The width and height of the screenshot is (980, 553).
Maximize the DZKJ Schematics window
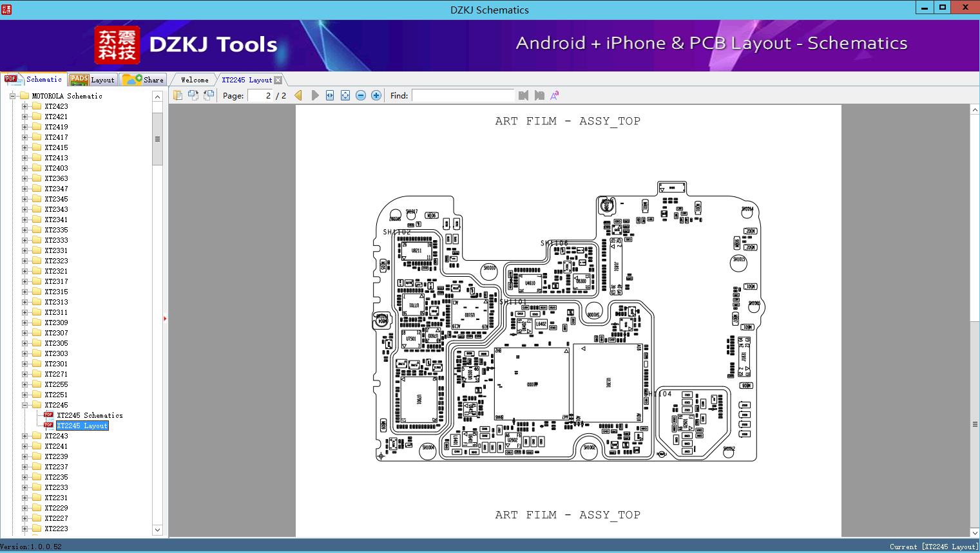[x=942, y=8]
